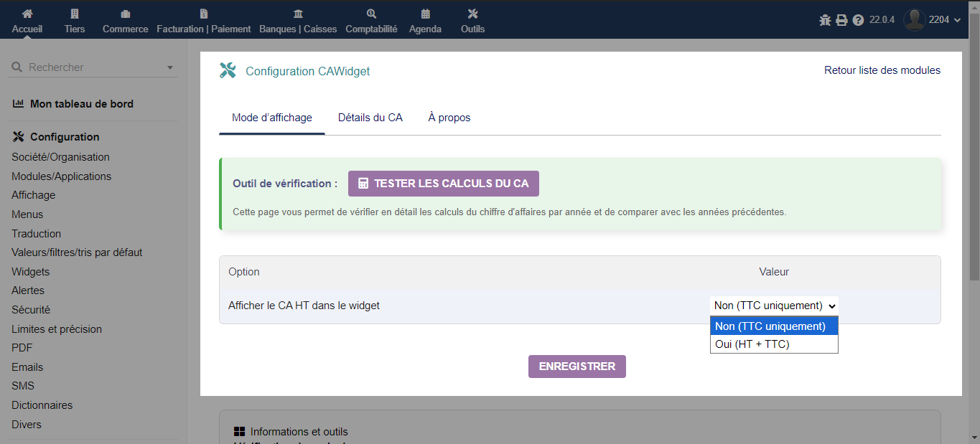980x444 pixels.
Task: Open the Sécurité settings link
Action: pos(31,310)
